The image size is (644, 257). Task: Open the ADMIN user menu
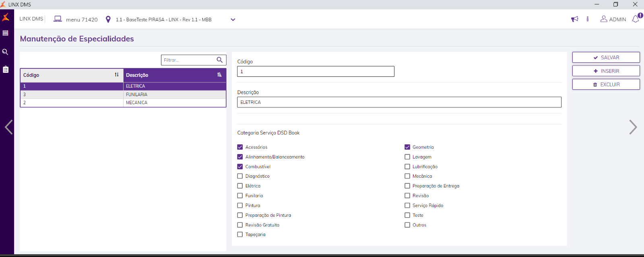click(x=613, y=19)
